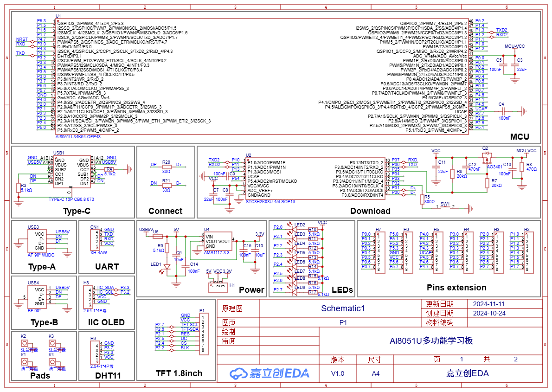This screenshot has width=552, height=392.
Task: Select the LED1 diode symbol in Power
Action: click(x=167, y=268)
